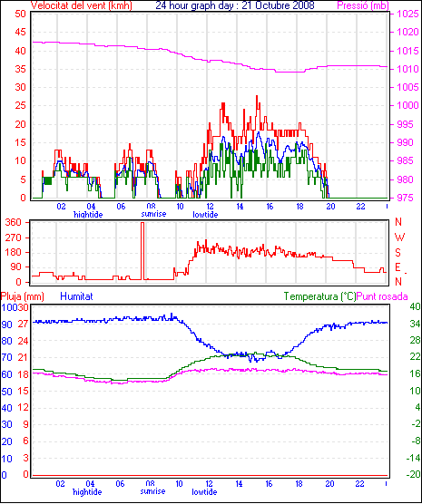Click pressure axis value 1020
Viewport: 422px width, 504px height.
tap(407, 32)
